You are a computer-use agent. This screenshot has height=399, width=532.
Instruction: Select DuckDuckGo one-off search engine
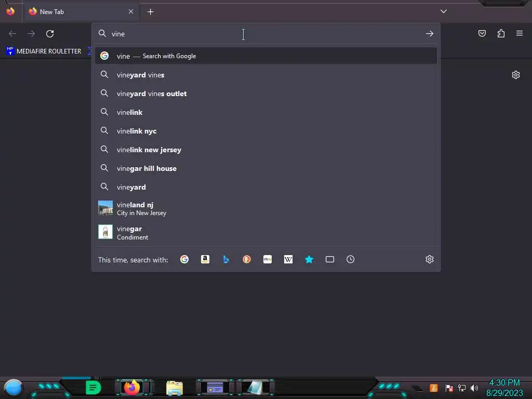(x=247, y=260)
